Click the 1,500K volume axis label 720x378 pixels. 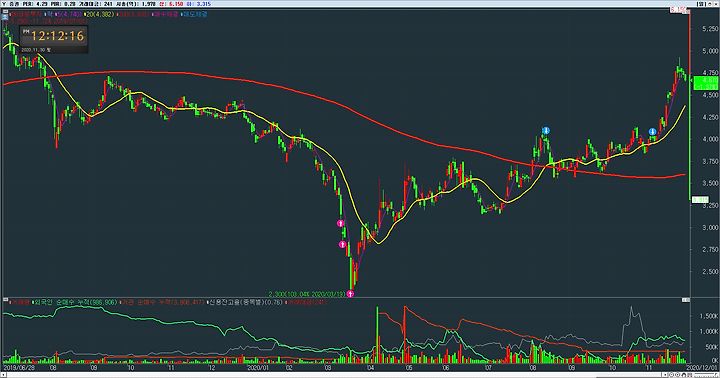pos(709,316)
